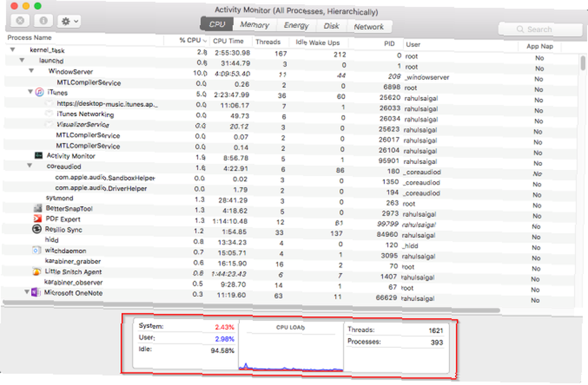Collapse the WindowServer disclosure triangle
Viewport: 588px width, 385px height.
[32, 71]
